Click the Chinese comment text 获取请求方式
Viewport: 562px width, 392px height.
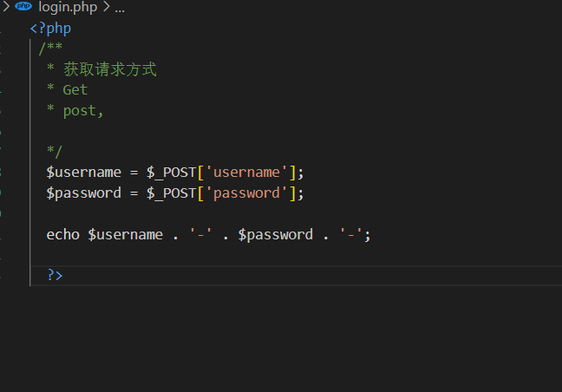point(109,69)
